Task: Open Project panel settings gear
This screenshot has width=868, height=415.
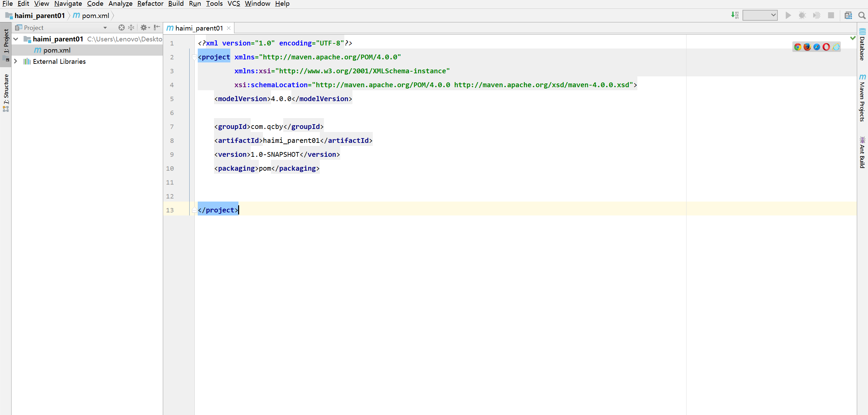Action: coord(144,27)
